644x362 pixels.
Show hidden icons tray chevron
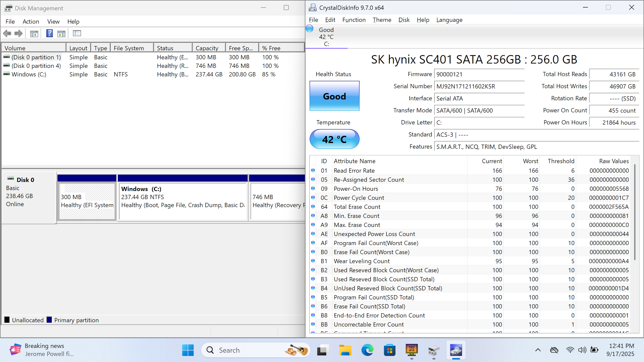[538, 350]
